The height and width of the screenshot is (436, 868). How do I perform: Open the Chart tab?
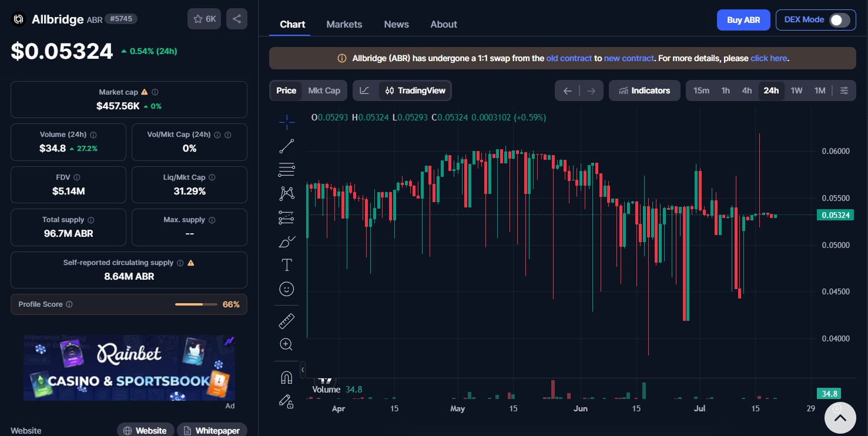[292, 24]
